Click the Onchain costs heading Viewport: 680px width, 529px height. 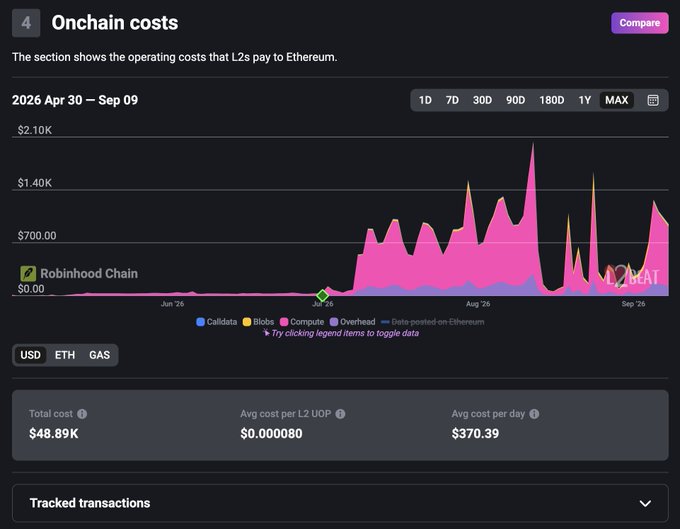(115, 23)
